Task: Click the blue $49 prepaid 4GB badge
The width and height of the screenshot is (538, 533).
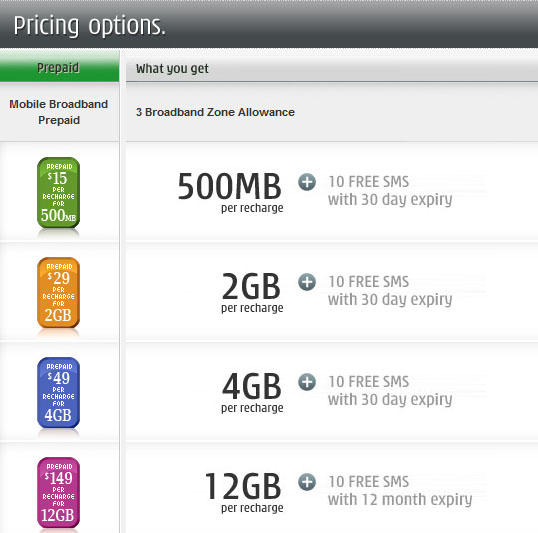Action: [x=58, y=393]
